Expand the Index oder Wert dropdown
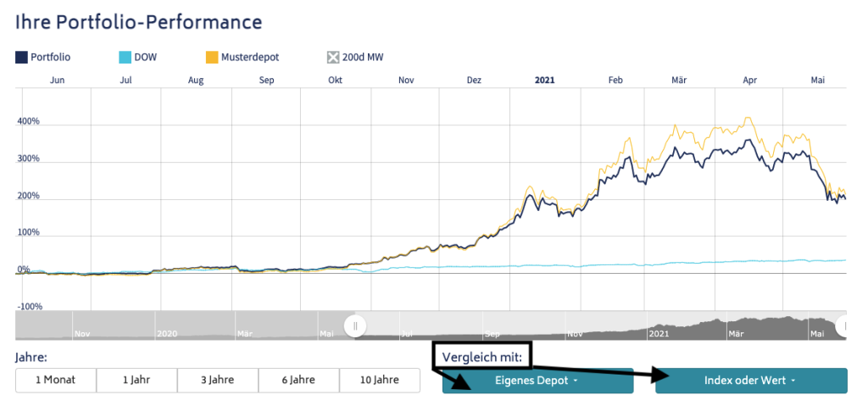 [751, 381]
